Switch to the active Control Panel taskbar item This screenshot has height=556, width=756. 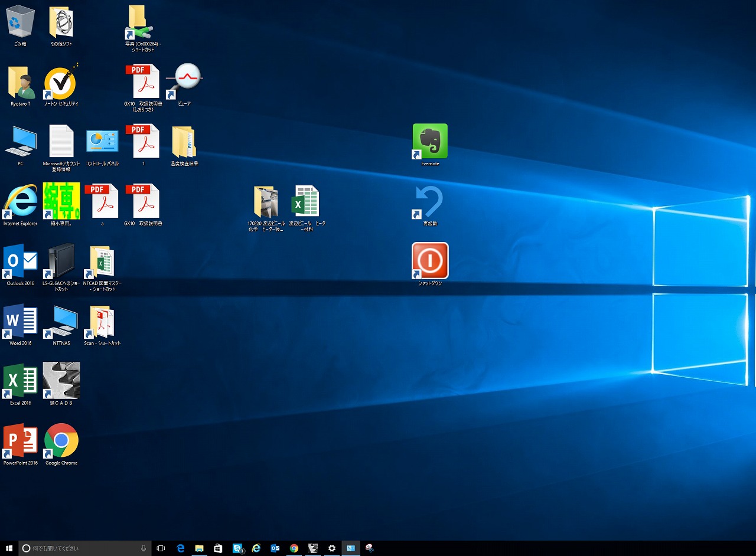(x=351, y=548)
